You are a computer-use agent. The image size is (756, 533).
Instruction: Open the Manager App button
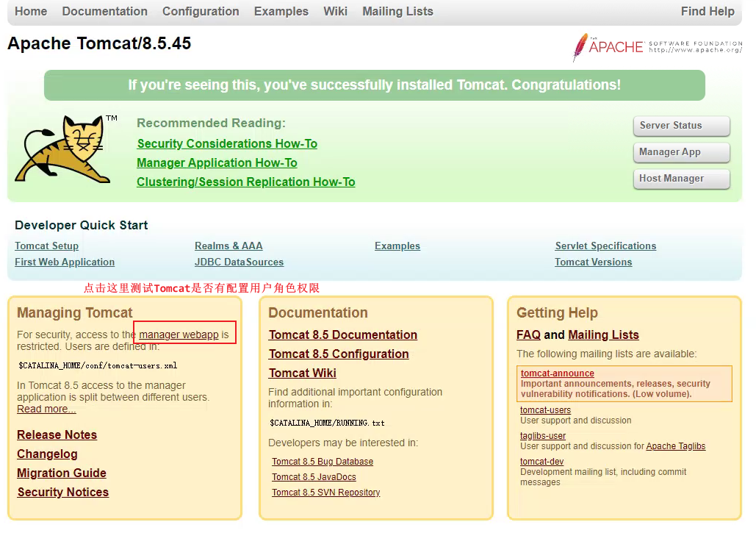(x=681, y=152)
